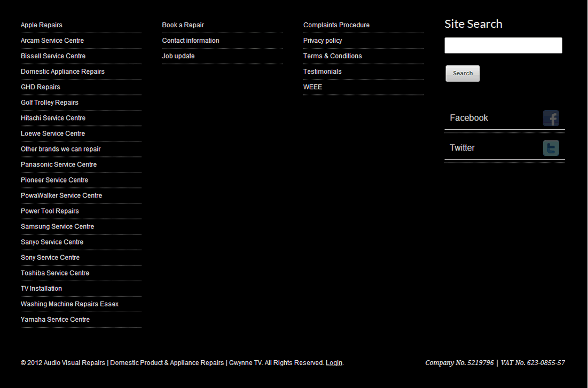
Task: Select TV Installation link
Action: pyautogui.click(x=41, y=289)
